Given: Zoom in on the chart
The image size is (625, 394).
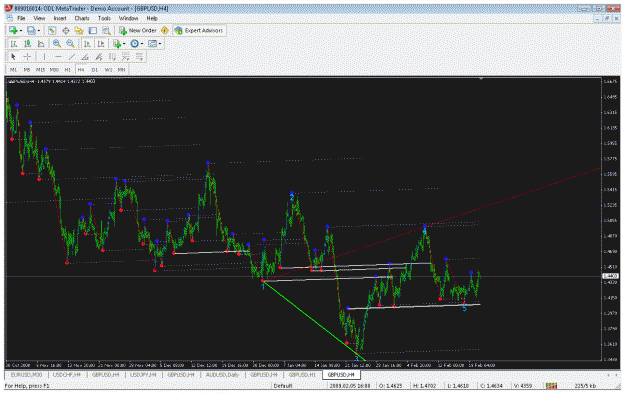Looking at the screenshot, I should pyautogui.click(x=57, y=43).
